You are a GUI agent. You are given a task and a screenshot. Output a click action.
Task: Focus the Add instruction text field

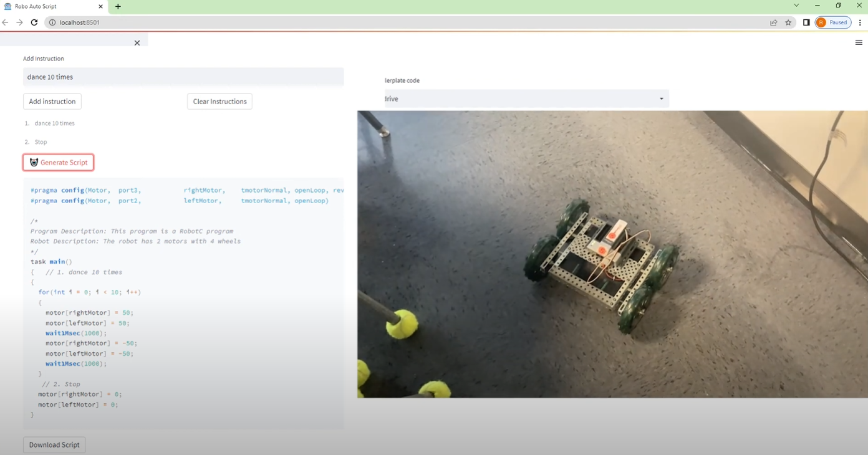[x=183, y=77]
